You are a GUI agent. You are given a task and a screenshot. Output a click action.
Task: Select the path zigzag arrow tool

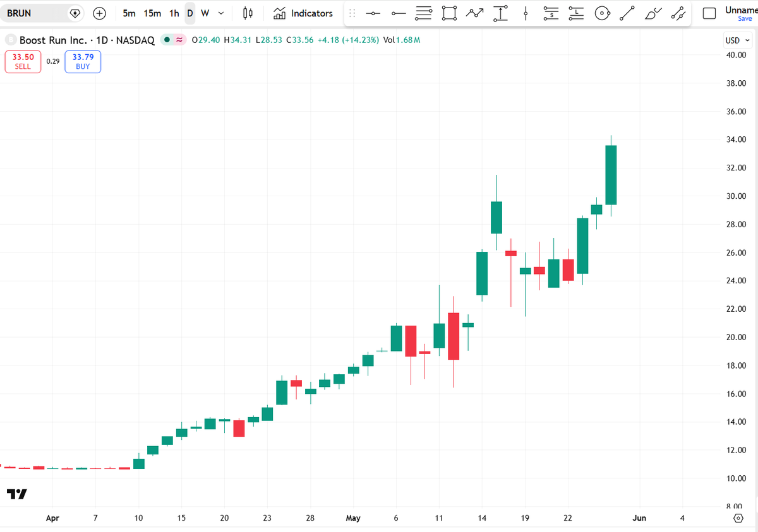[x=474, y=13]
